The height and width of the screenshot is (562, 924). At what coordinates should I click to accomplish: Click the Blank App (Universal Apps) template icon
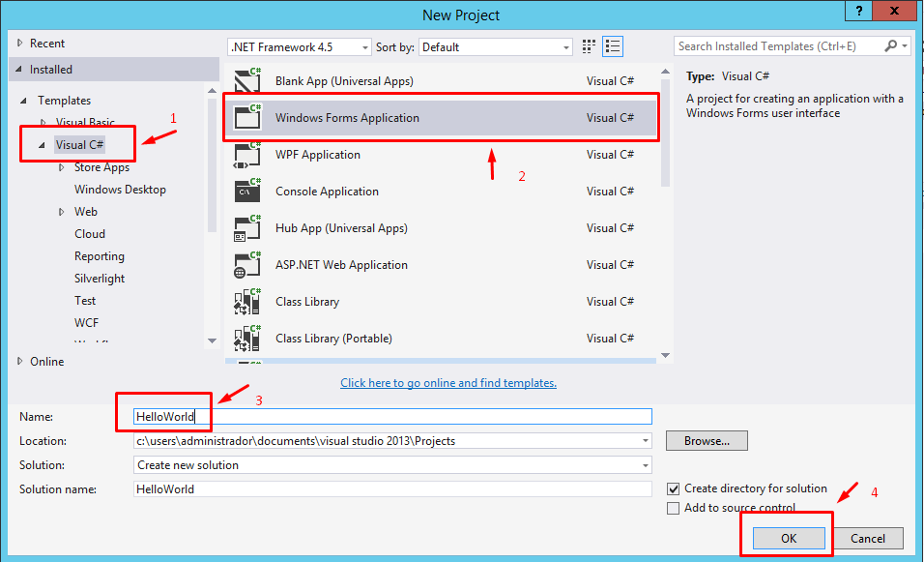(x=247, y=80)
